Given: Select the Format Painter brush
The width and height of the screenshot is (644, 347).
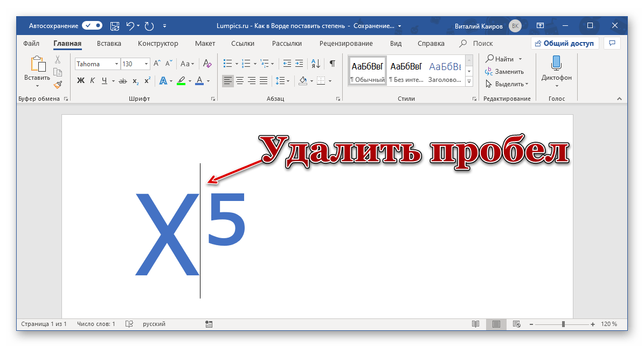Looking at the screenshot, I should point(58,85).
